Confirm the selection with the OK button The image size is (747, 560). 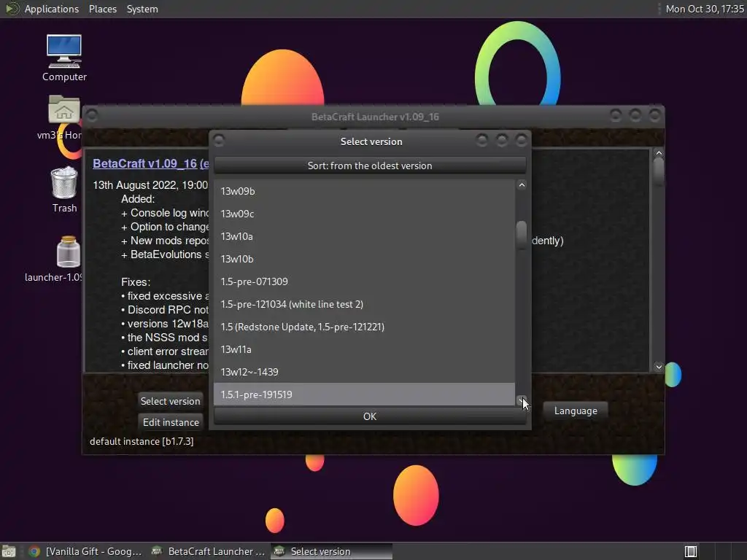tap(370, 416)
